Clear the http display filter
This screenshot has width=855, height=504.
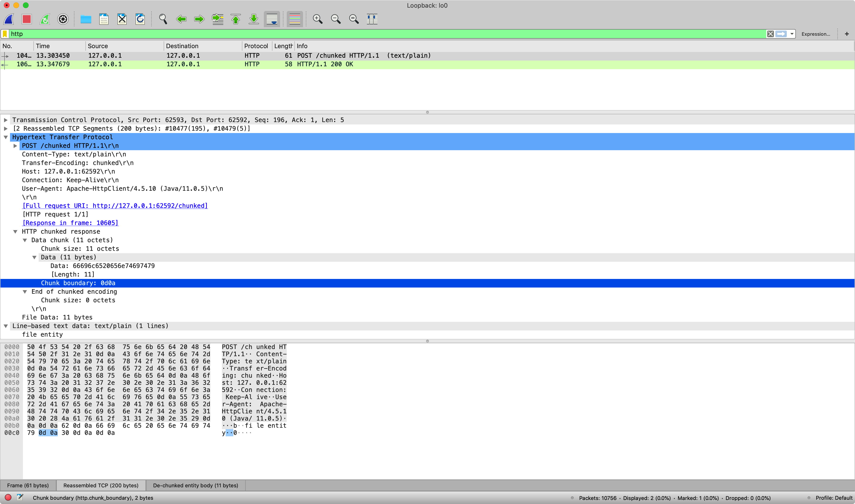[770, 34]
